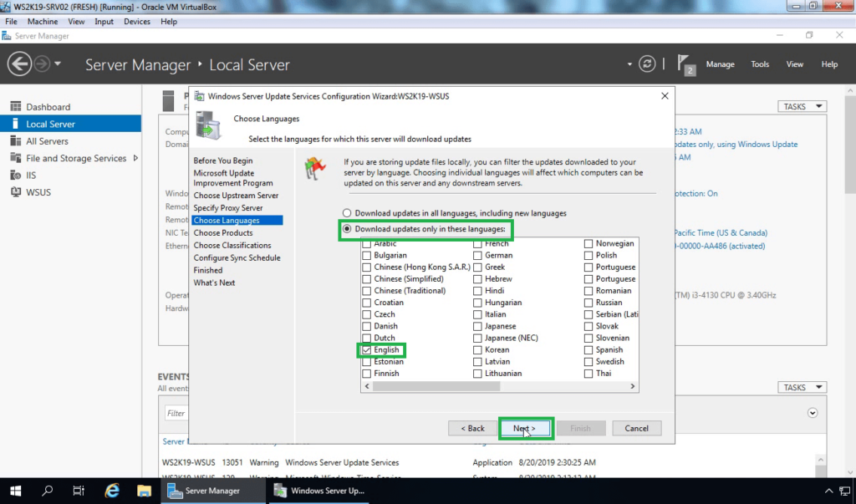This screenshot has height=504, width=856.
Task: Click the language list horizontal scrollbar
Action: pyautogui.click(x=436, y=386)
